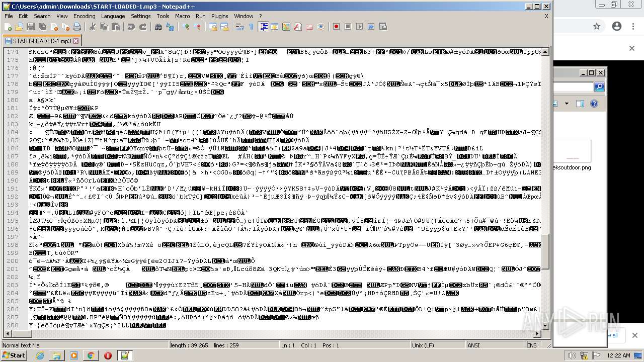
Task: Open the Chrome three-dot menu
Action: [632, 26]
